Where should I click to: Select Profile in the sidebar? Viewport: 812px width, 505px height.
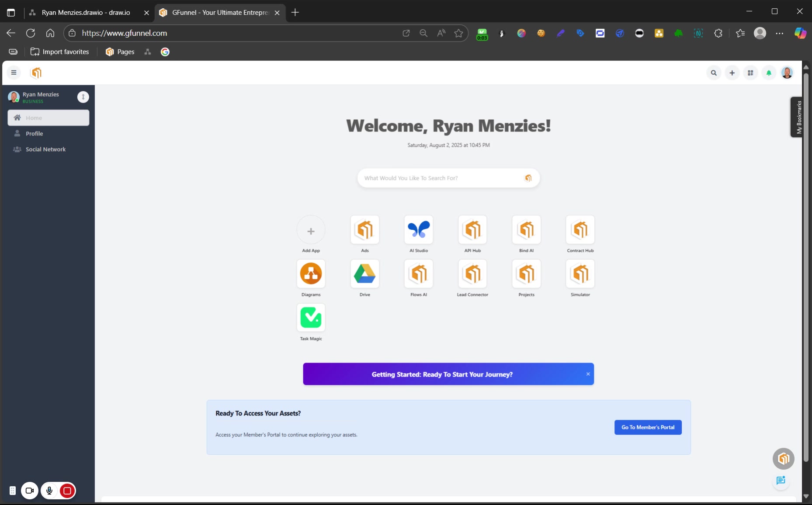point(34,134)
